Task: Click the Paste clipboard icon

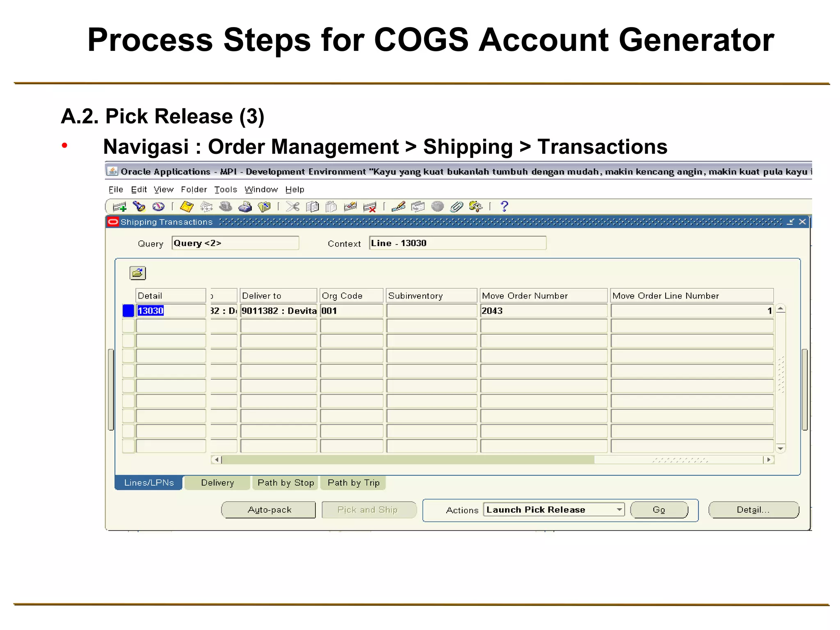Action: coord(331,206)
